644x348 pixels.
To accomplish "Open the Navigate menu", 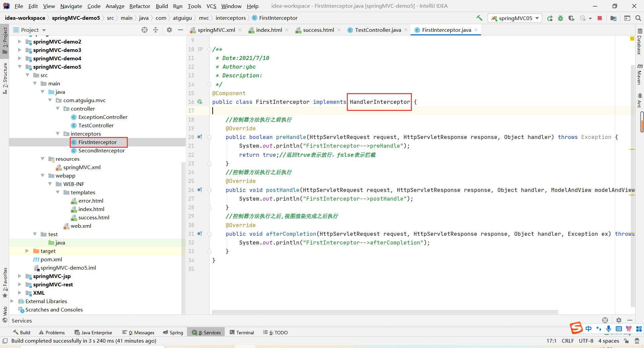I will [71, 6].
